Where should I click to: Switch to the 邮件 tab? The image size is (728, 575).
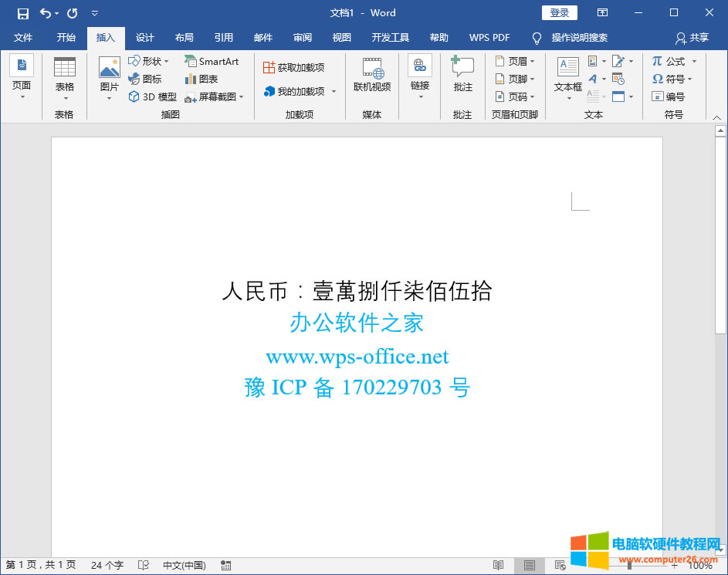tap(262, 38)
